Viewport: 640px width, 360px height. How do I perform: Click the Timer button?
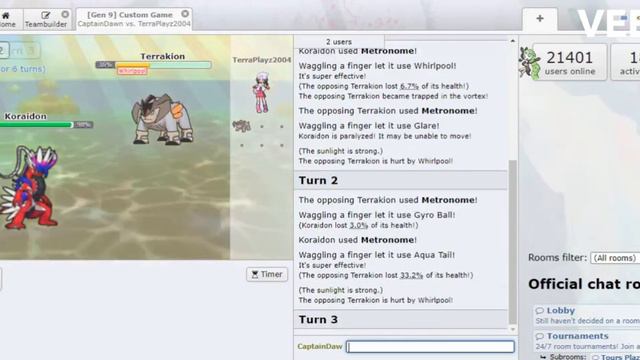pyautogui.click(x=267, y=274)
